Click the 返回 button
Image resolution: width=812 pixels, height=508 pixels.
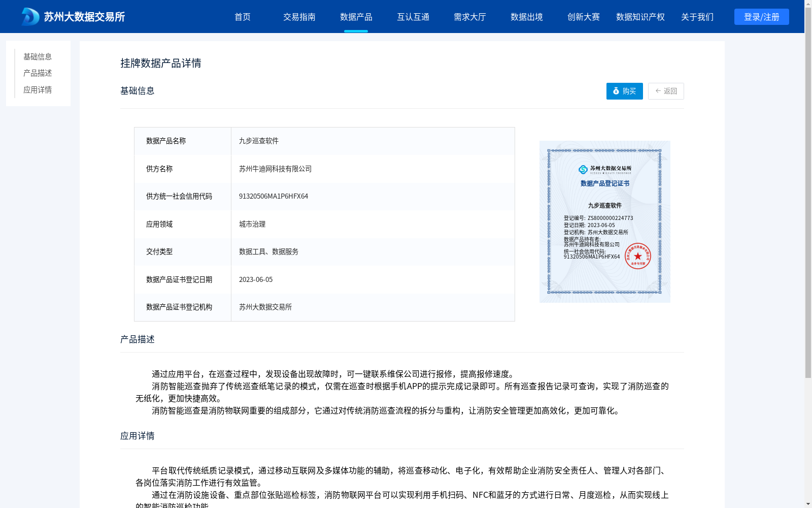666,91
